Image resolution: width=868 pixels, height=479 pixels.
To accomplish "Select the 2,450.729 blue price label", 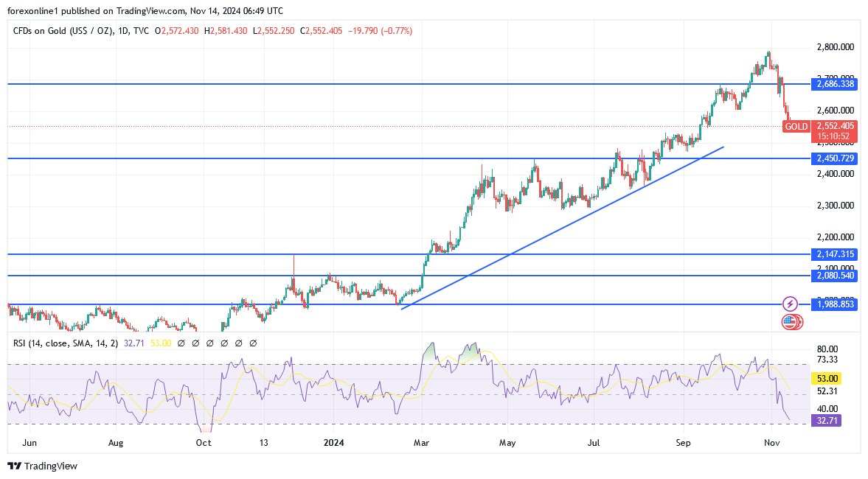I will click(835, 158).
